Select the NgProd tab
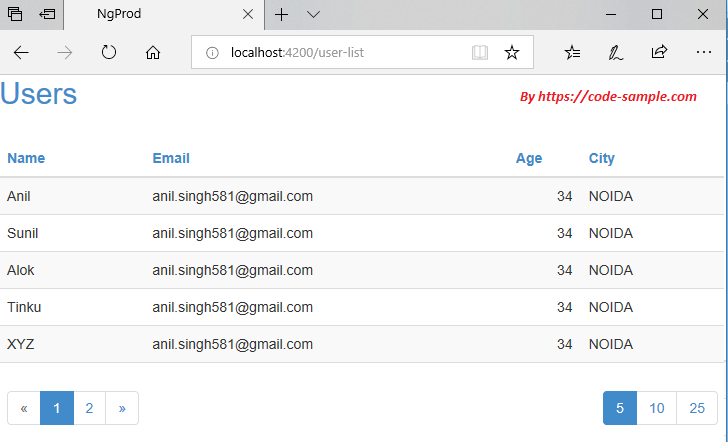 pos(150,15)
